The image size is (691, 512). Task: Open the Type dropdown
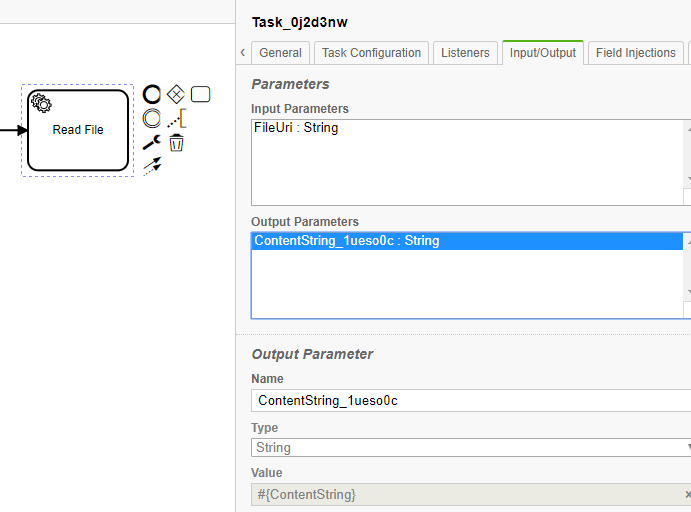point(472,448)
